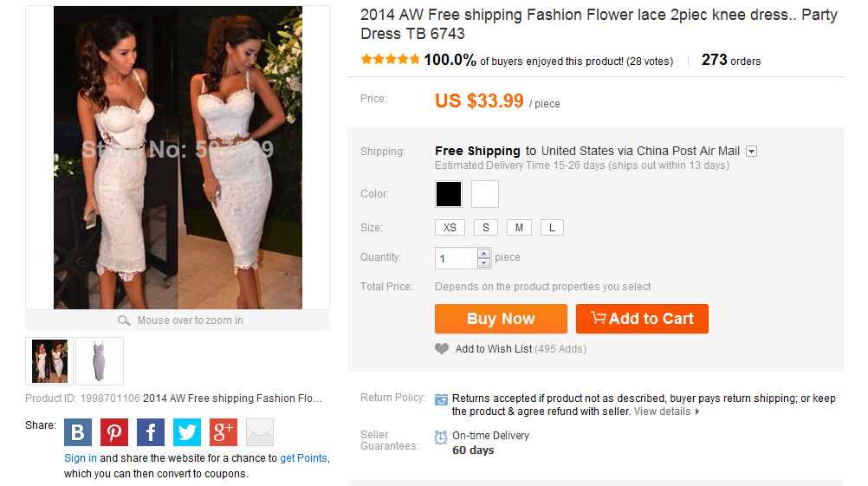Increase quantity with up arrow
This screenshot has width=868, height=486.
(484, 253)
